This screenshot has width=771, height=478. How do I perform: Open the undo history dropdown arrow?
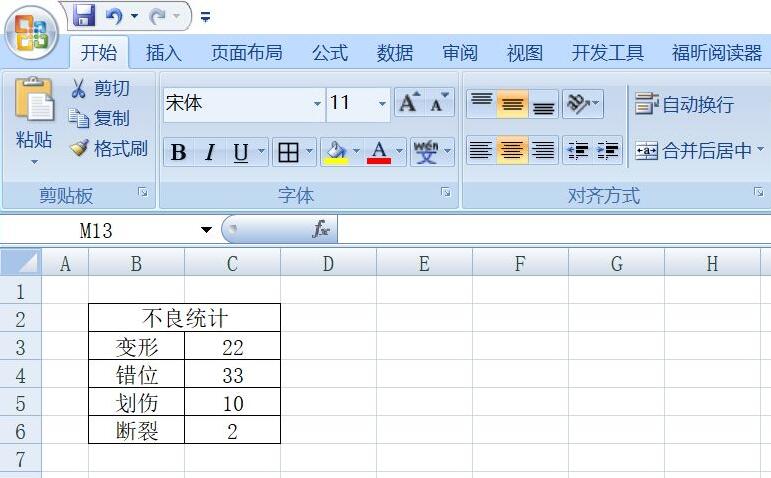coord(134,16)
